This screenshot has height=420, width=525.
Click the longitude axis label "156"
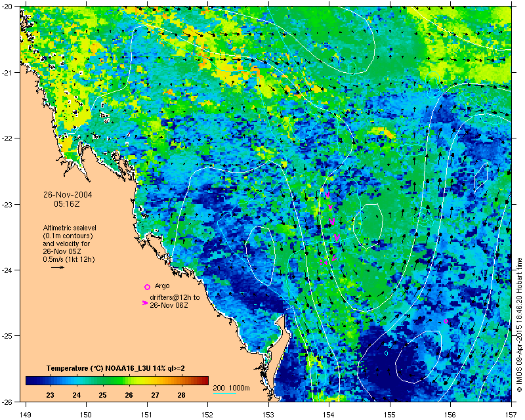coord(451,415)
